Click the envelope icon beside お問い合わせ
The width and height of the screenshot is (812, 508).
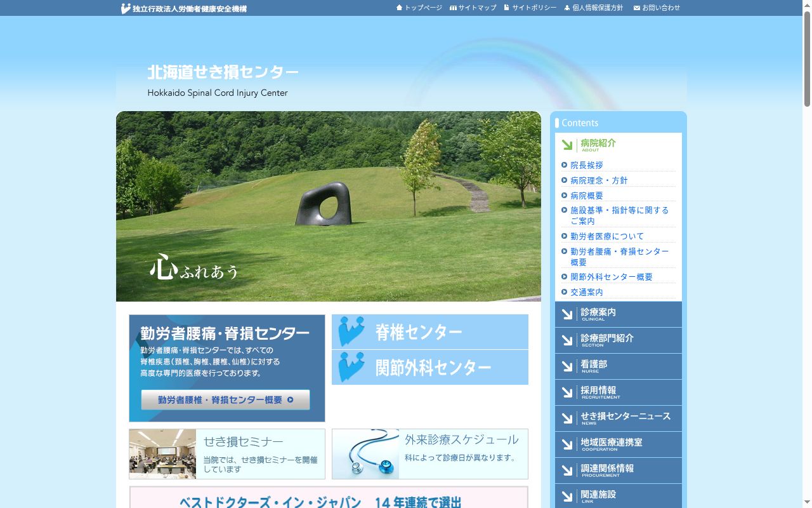click(637, 8)
